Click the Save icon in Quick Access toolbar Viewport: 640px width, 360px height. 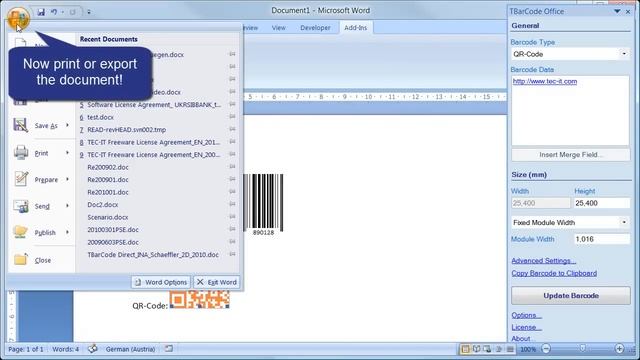pyautogui.click(x=41, y=12)
